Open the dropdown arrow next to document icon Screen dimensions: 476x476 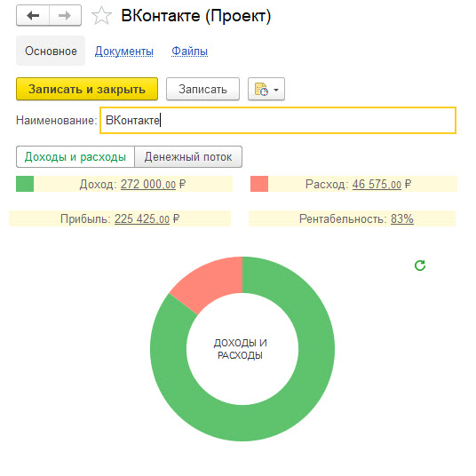pos(276,90)
